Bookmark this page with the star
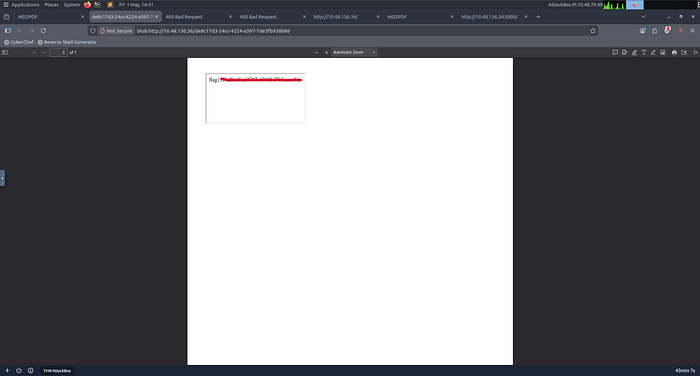 pyautogui.click(x=593, y=31)
